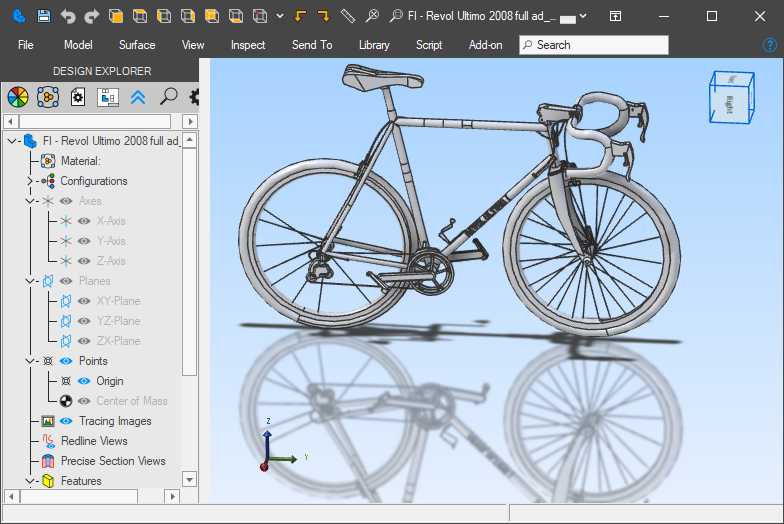Open the view styles dropdown arrow in toolbar
This screenshot has width=784, height=524.
pos(279,16)
